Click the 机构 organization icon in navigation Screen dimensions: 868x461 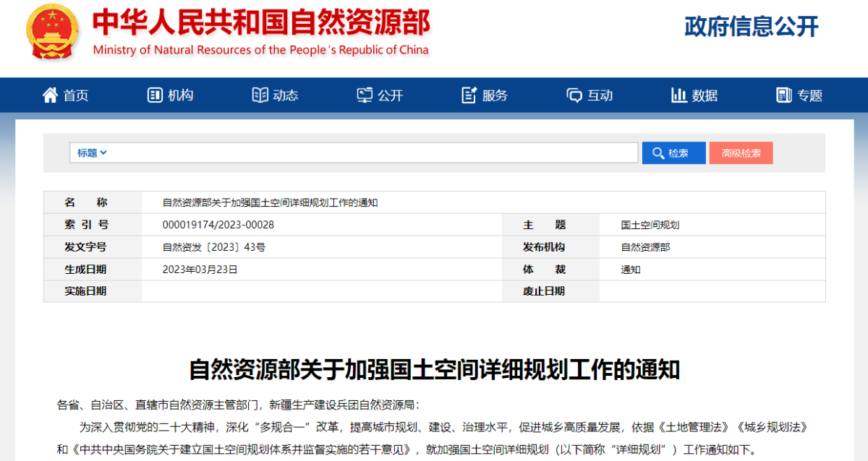click(x=153, y=95)
